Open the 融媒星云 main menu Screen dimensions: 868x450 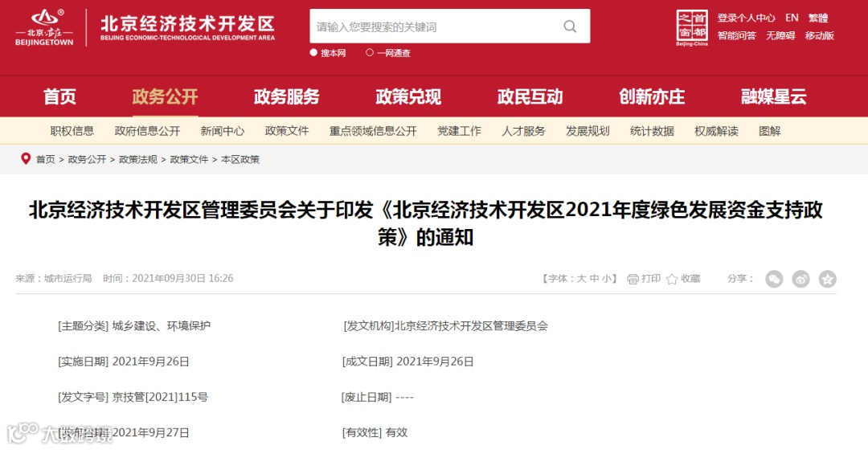click(774, 97)
